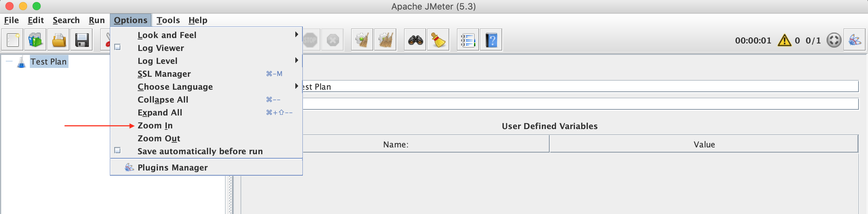Expand the Look and Feel submenu
This screenshot has width=868, height=214.
click(167, 35)
